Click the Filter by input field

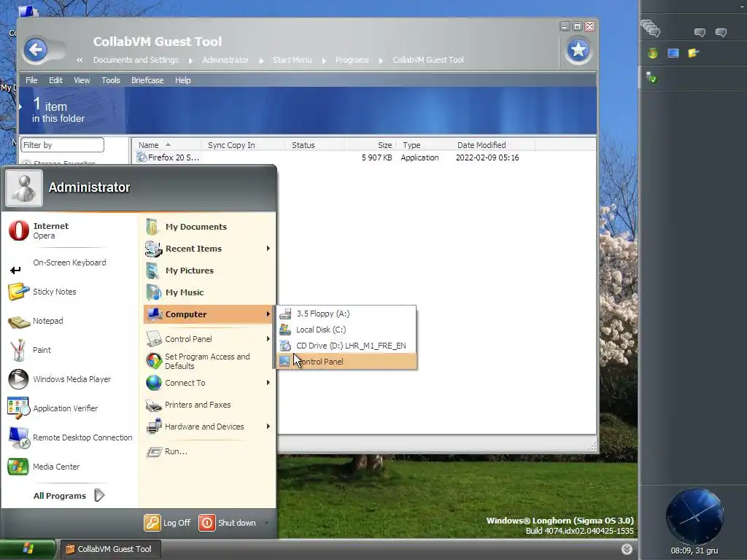(63, 145)
